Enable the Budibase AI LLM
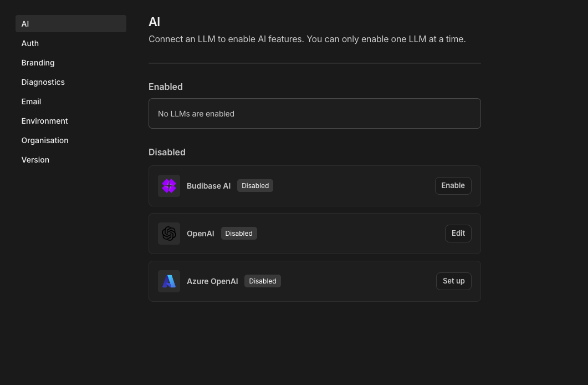Image resolution: width=588 pixels, height=385 pixels. click(x=453, y=186)
